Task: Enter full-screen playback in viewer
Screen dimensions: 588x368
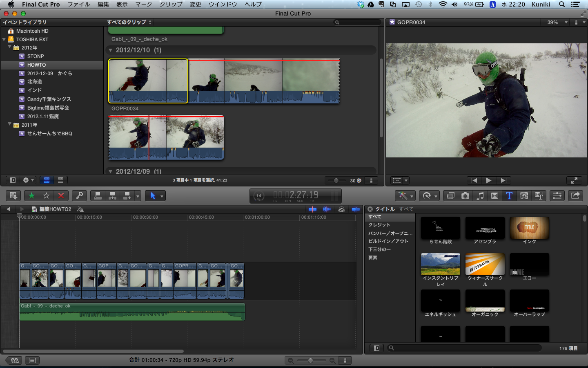Action: point(574,180)
